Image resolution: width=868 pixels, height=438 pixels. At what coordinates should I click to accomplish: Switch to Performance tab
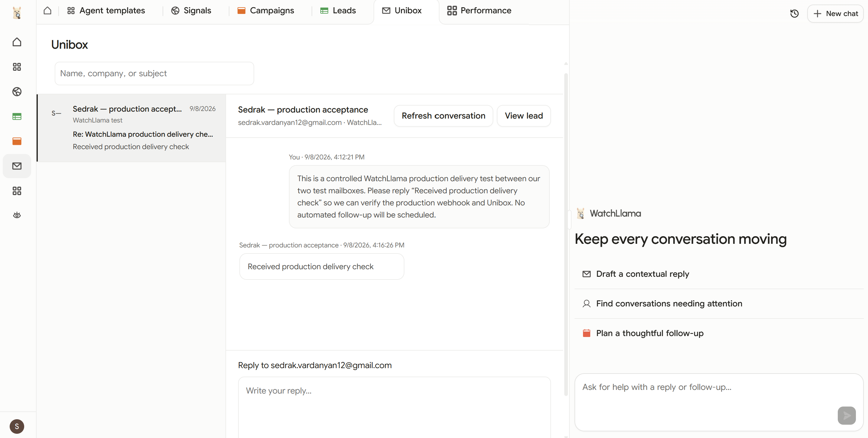[479, 11]
